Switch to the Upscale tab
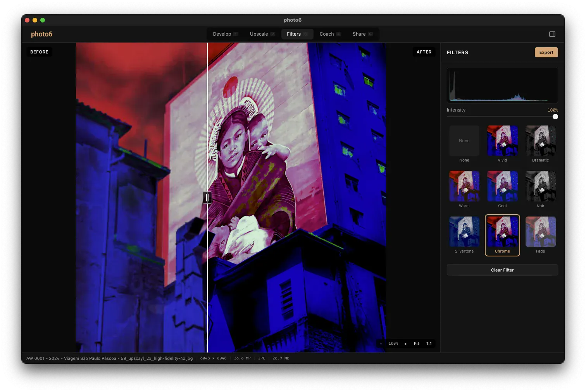The width and height of the screenshot is (586, 392). click(x=262, y=34)
